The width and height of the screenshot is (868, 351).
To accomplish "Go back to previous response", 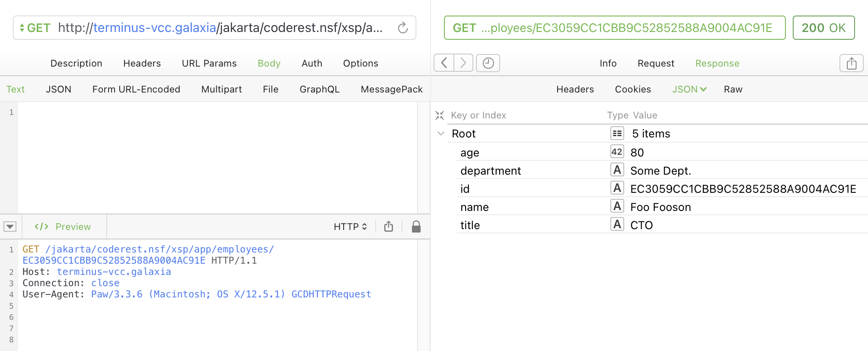I will click(444, 63).
